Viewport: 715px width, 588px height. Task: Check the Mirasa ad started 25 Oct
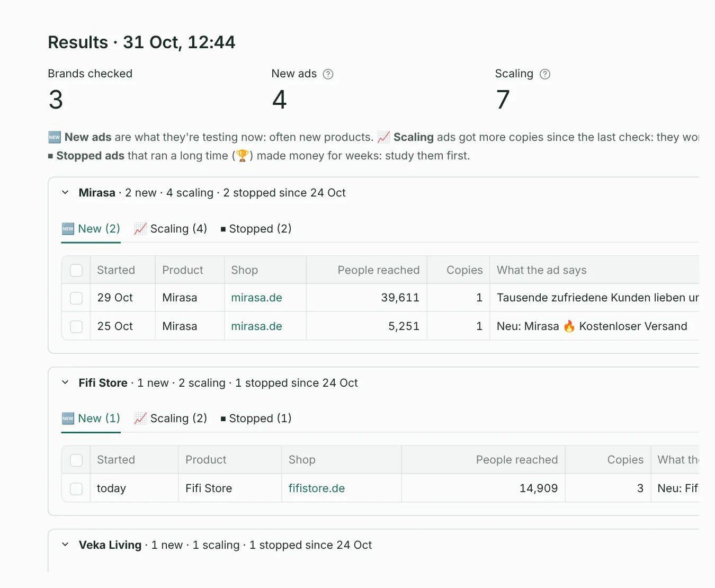click(x=76, y=326)
